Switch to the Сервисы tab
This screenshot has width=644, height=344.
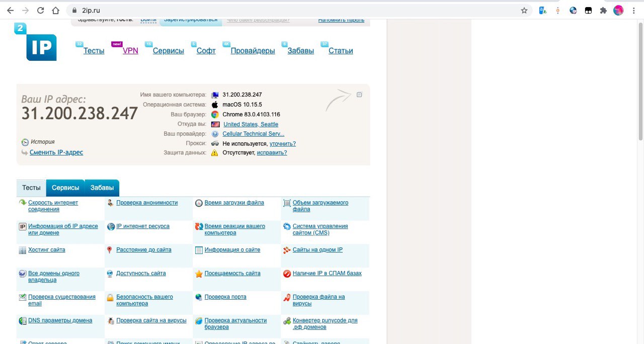[65, 188]
